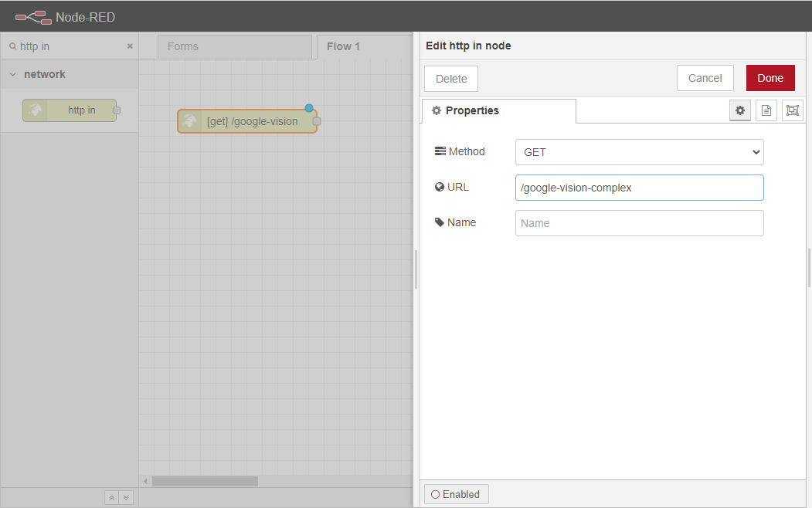Clear the palette search with the x icon
Screen dimensions: 812x508
[130, 46]
